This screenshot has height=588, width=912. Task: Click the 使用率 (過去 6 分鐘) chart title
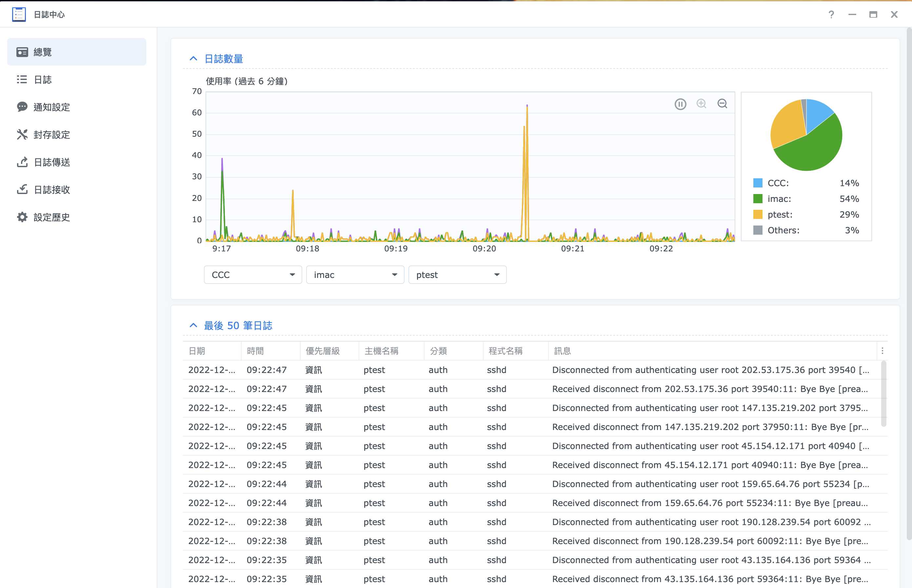tap(247, 81)
